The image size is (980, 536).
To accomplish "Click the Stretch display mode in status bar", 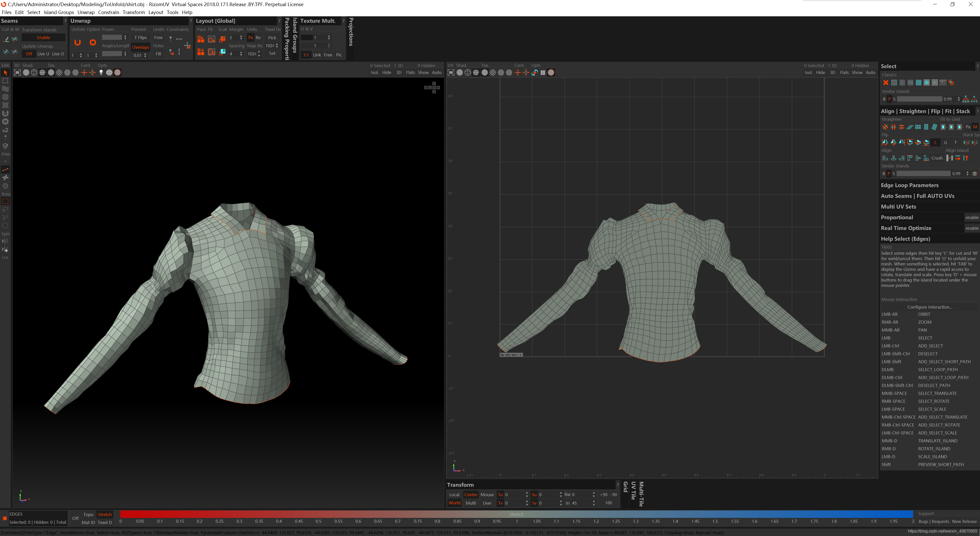I will tap(105, 514).
